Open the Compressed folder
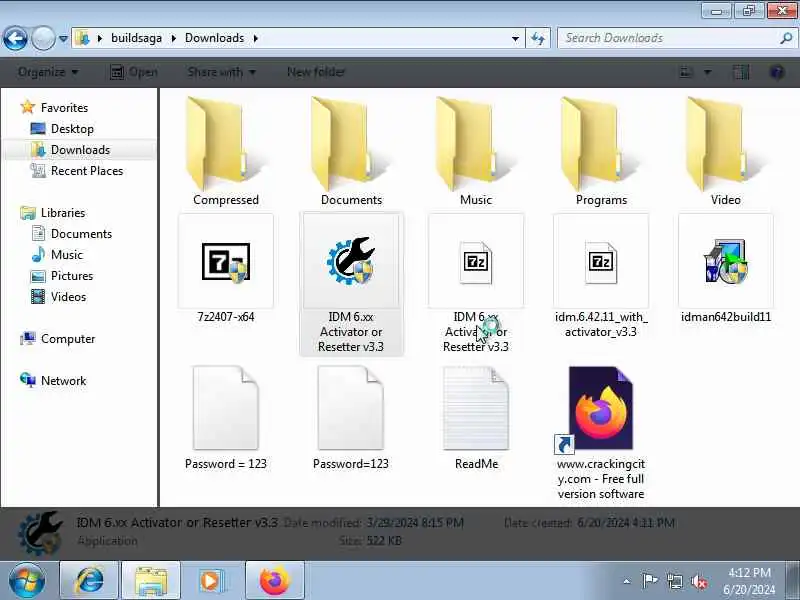 (x=226, y=152)
